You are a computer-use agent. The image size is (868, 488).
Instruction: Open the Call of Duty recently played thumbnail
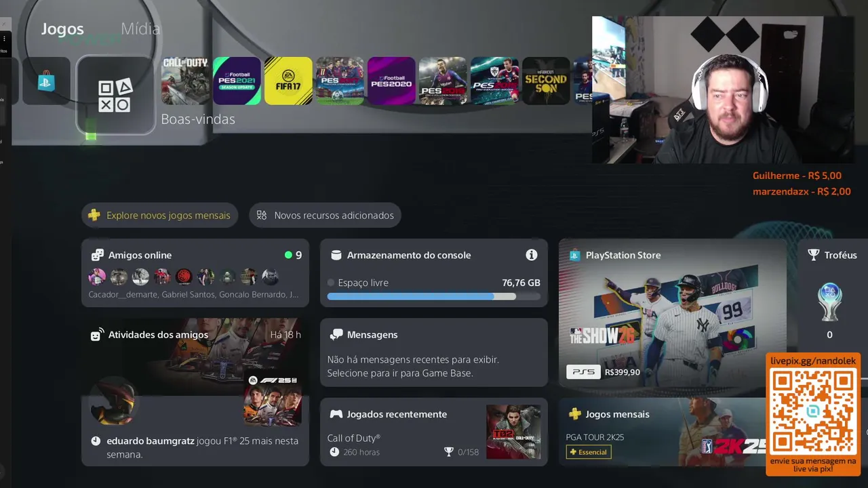click(513, 432)
